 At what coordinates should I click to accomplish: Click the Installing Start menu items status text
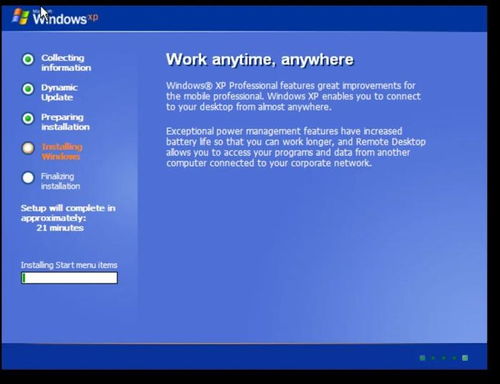(69, 265)
